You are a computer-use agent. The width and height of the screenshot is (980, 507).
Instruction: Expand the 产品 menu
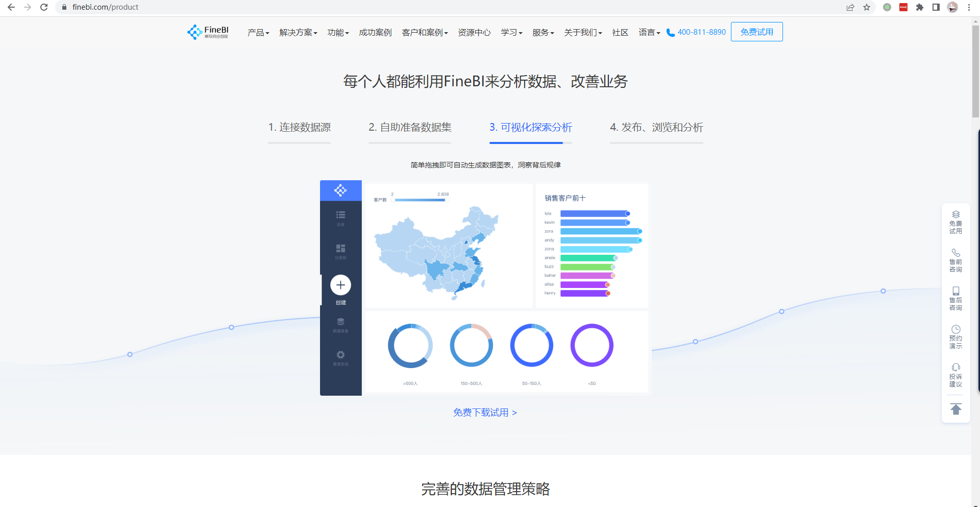tap(258, 32)
